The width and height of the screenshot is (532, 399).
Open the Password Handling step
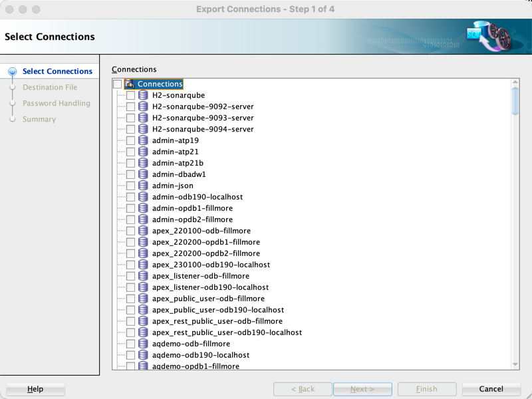(x=57, y=103)
